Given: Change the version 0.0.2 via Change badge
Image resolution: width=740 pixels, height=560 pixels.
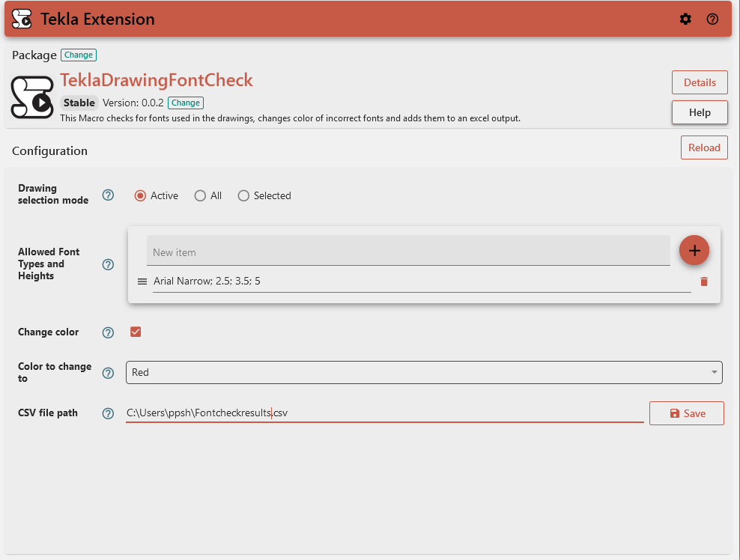Looking at the screenshot, I should [x=186, y=103].
